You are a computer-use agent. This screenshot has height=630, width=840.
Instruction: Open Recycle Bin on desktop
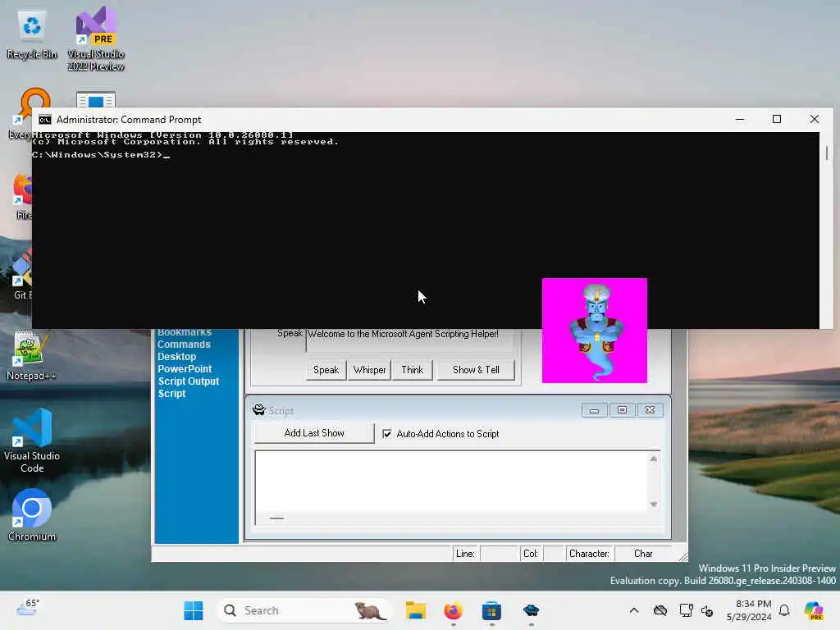pos(32,34)
